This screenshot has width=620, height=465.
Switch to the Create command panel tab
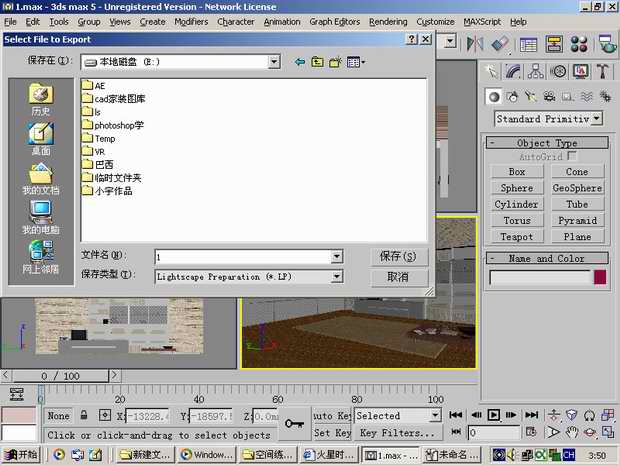(491, 72)
